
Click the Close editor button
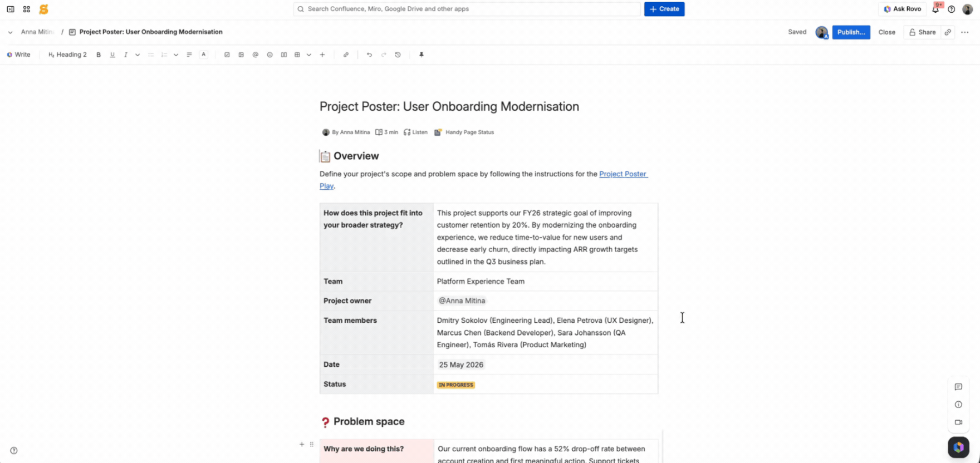pyautogui.click(x=886, y=32)
